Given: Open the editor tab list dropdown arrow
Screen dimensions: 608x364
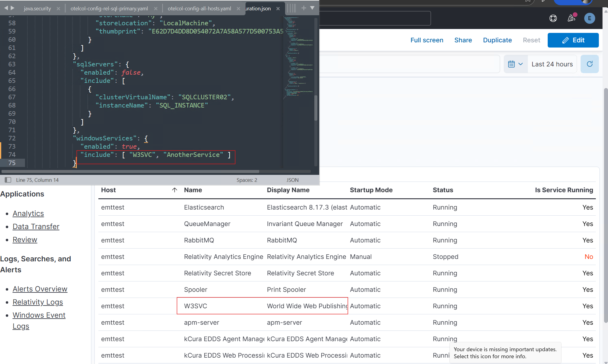Looking at the screenshot, I should tap(312, 8).
